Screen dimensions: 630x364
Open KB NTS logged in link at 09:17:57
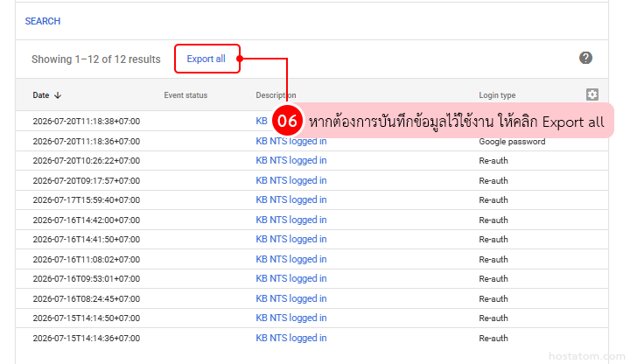[291, 180]
